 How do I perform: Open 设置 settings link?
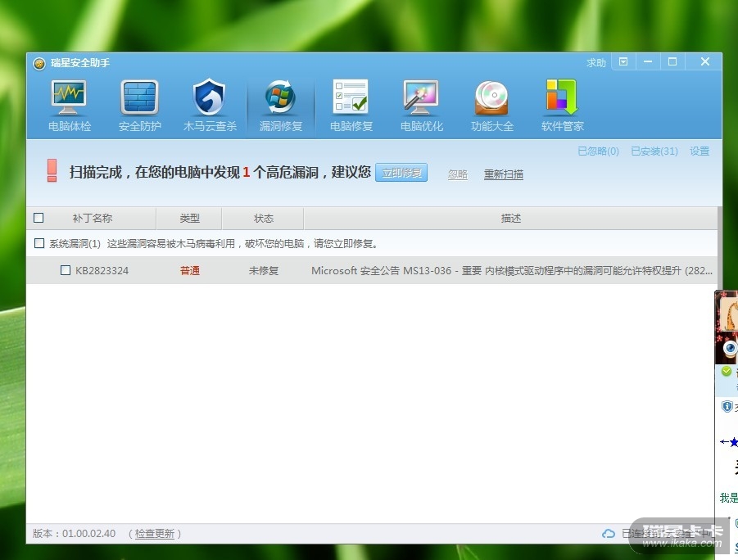pyautogui.click(x=700, y=151)
